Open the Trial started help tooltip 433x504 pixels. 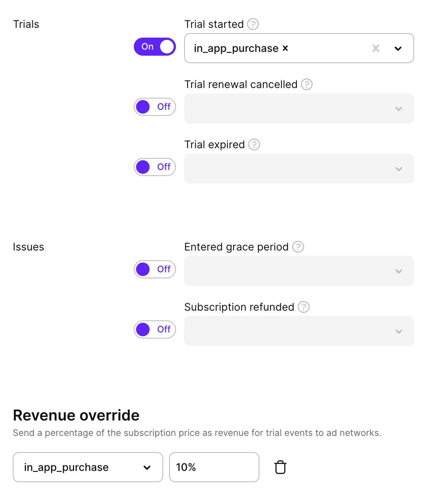(x=253, y=24)
